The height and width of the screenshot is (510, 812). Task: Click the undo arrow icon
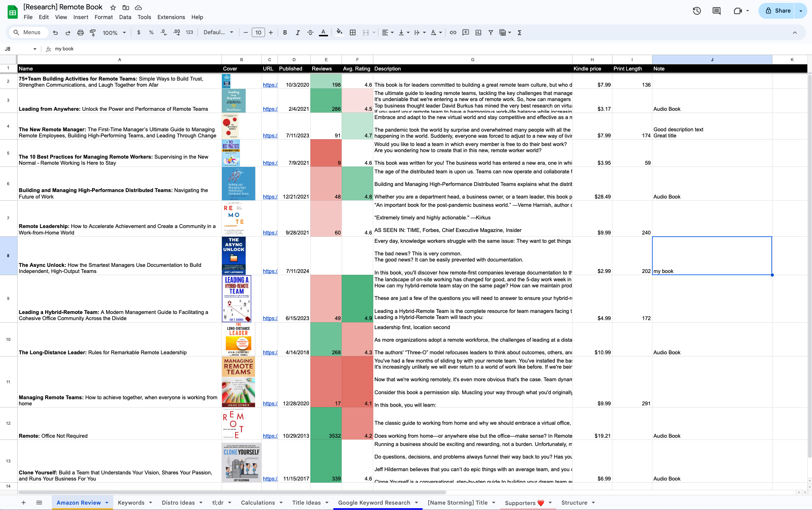point(55,33)
